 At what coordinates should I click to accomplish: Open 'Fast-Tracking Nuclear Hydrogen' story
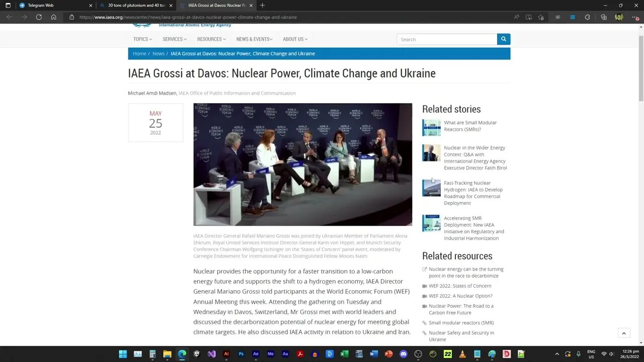coord(473,193)
